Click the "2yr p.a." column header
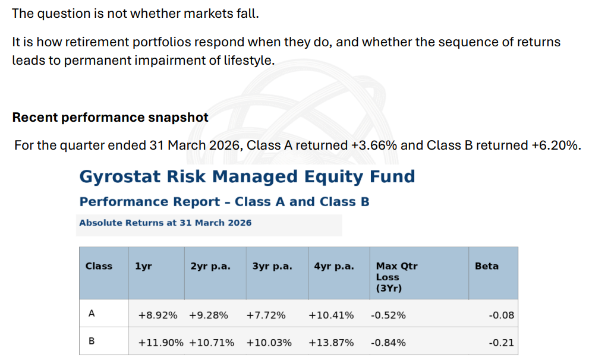 click(210, 267)
